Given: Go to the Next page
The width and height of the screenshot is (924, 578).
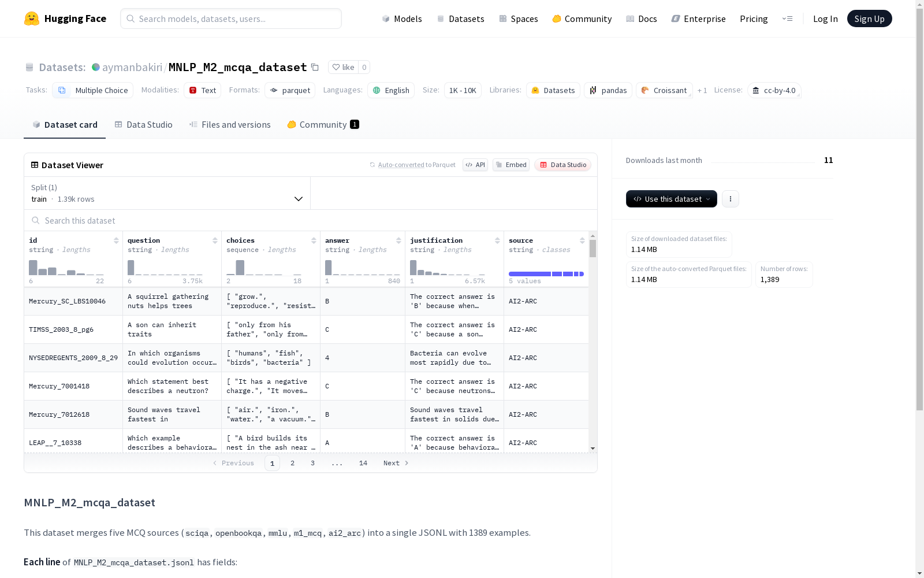Looking at the screenshot, I should tap(396, 463).
